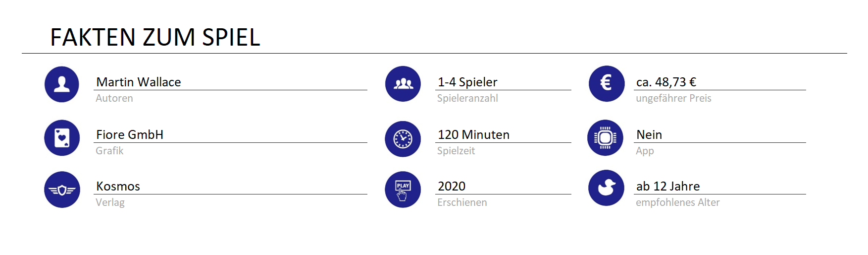Click the ca. 48,73 € price
The image size is (868, 255).
[666, 82]
